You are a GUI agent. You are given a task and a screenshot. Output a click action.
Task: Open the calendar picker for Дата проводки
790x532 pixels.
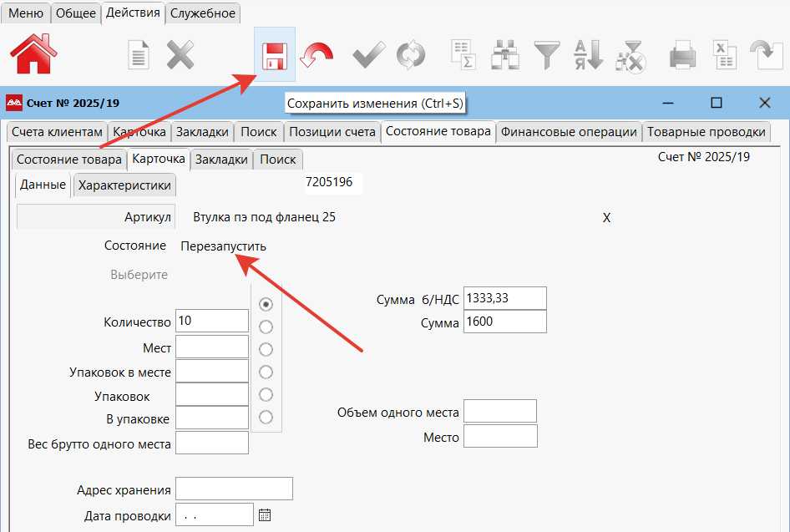[265, 515]
